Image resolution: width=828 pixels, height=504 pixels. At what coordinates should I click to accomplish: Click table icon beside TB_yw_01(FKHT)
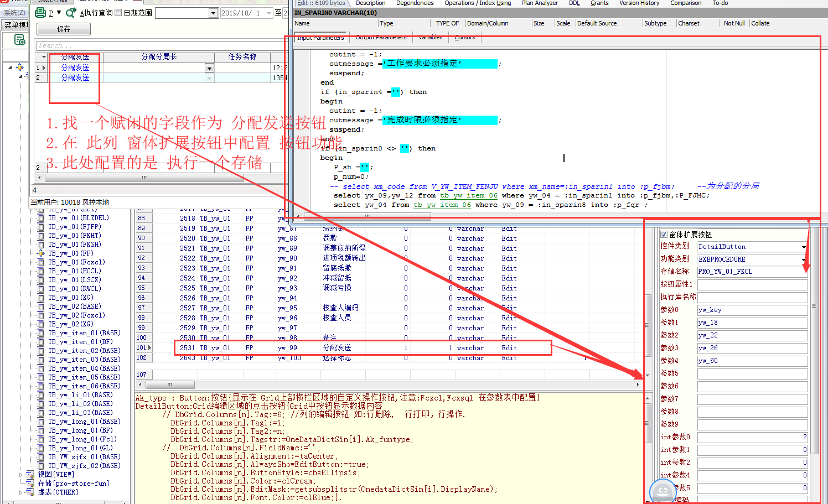coord(41,236)
